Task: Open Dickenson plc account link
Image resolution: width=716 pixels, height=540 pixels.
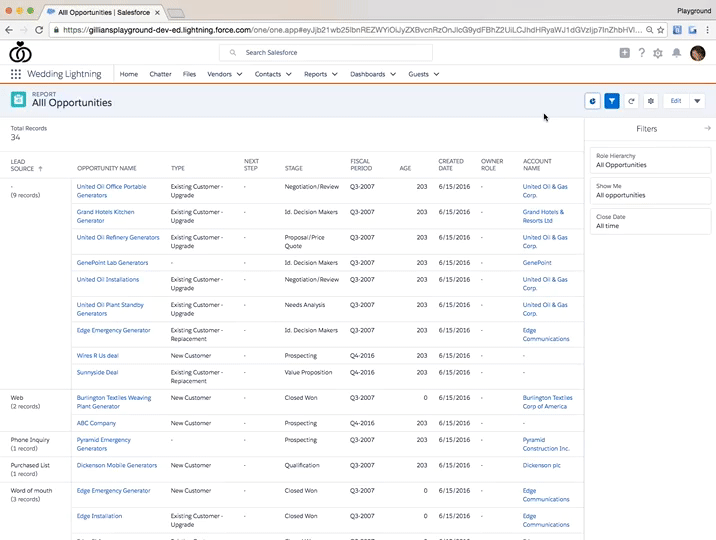Action: [542, 465]
